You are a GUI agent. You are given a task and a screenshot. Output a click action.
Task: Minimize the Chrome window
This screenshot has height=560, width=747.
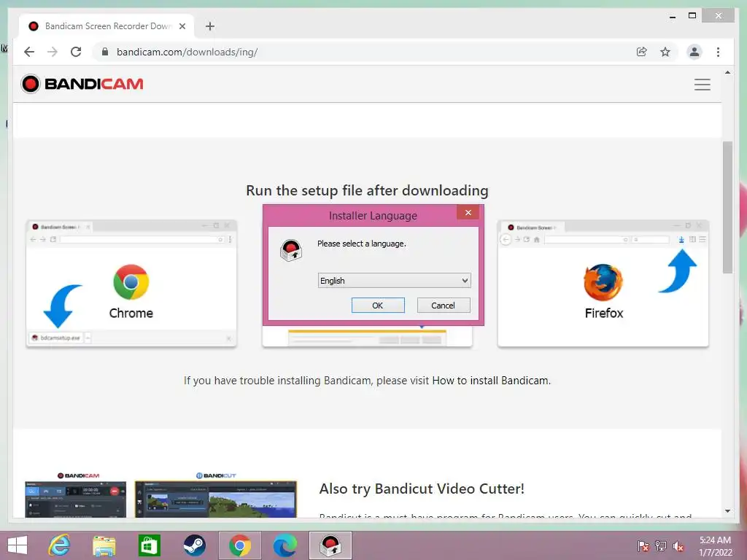(672, 16)
